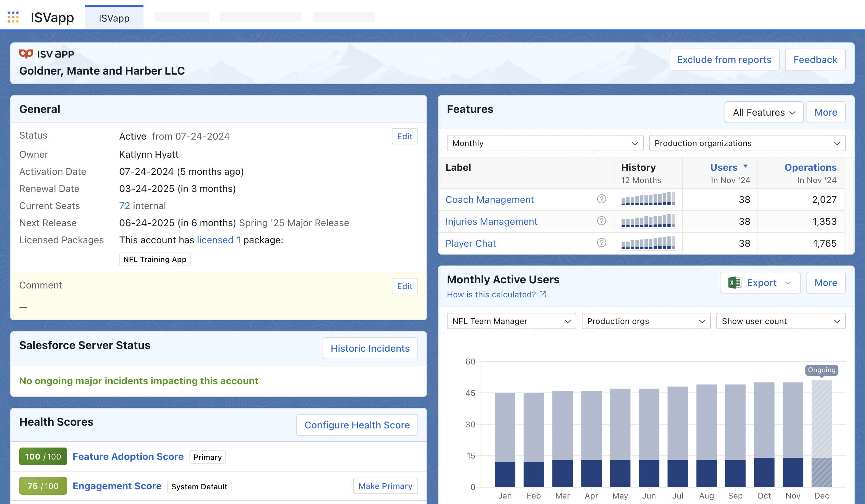The width and height of the screenshot is (865, 504).
Task: Open the Coach Management feature link
Action: (489, 199)
